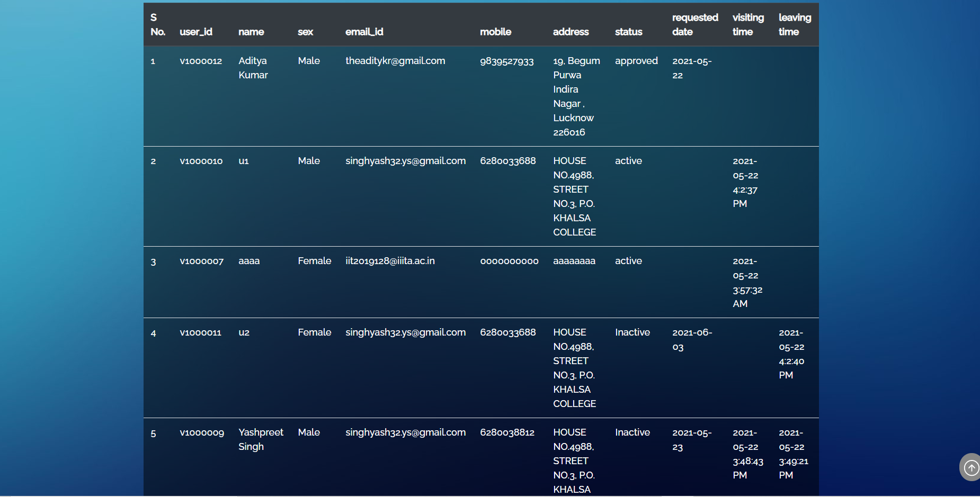Click user id v1000007 cell
Screen dimensions: 980x497
(x=202, y=261)
